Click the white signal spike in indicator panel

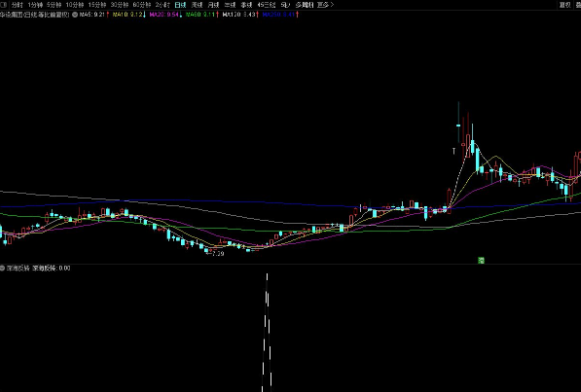tap(267, 332)
